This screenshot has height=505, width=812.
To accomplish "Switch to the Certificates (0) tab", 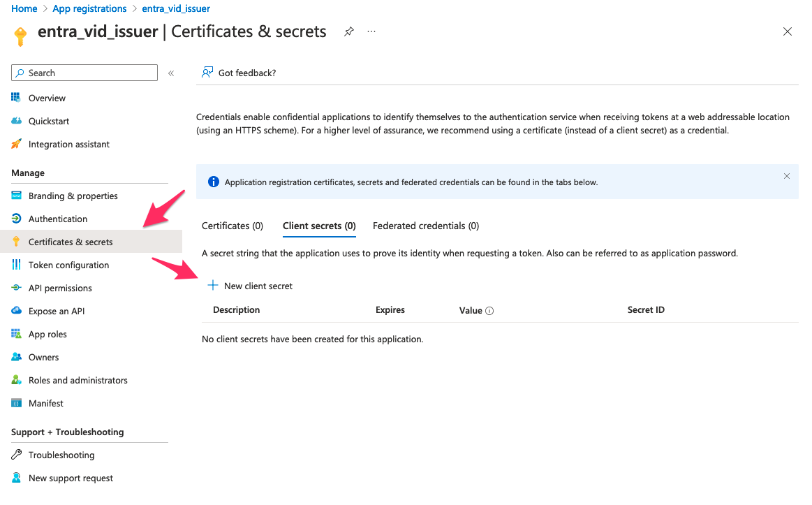I will (x=232, y=226).
